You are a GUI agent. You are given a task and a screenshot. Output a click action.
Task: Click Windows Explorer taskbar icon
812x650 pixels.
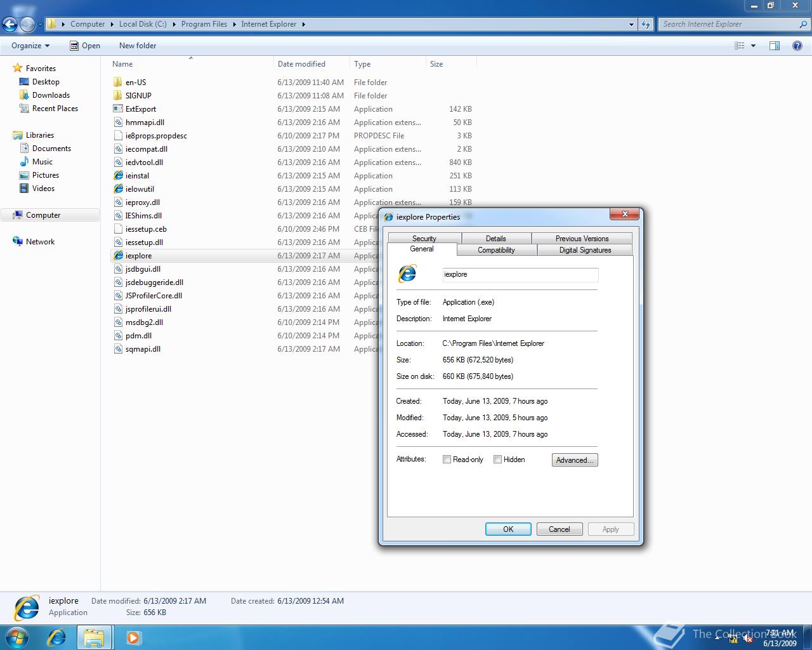(94, 637)
